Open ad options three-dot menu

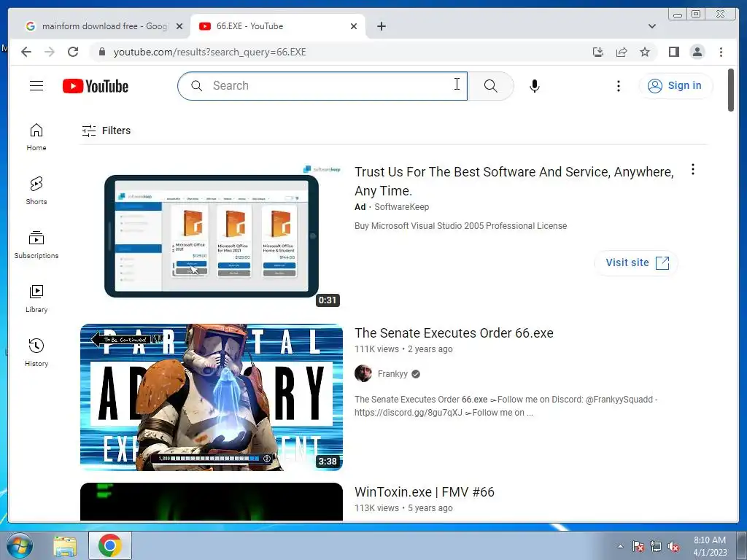693,169
